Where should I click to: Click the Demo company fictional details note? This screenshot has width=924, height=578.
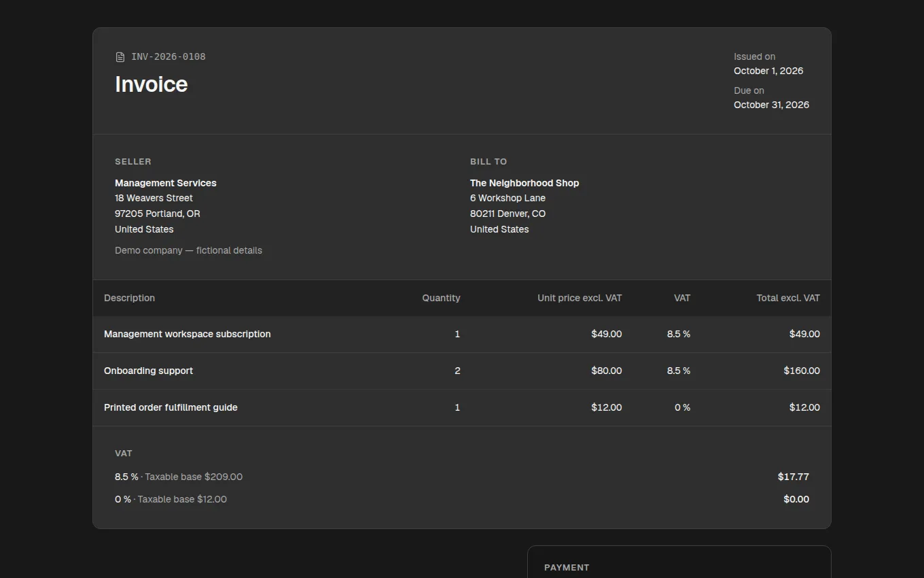click(188, 250)
